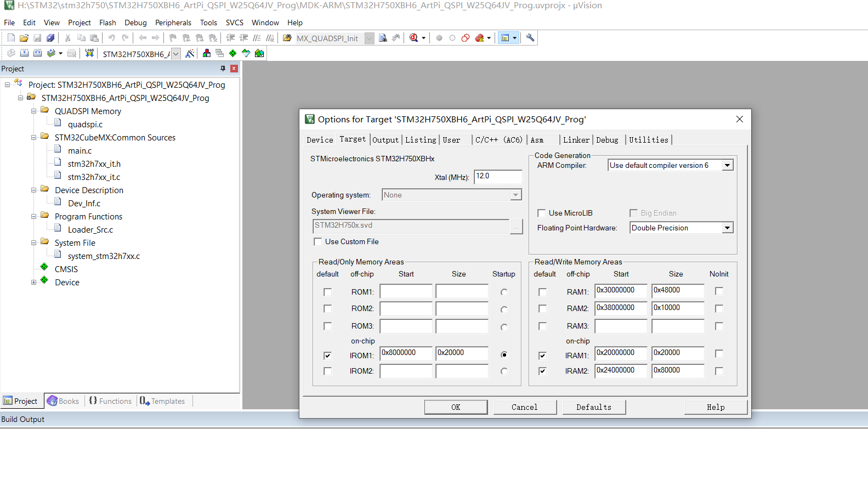Screen dimensions: 868x485
Task: Click the Save All toolbar icon
Action: pyautogui.click(x=50, y=38)
